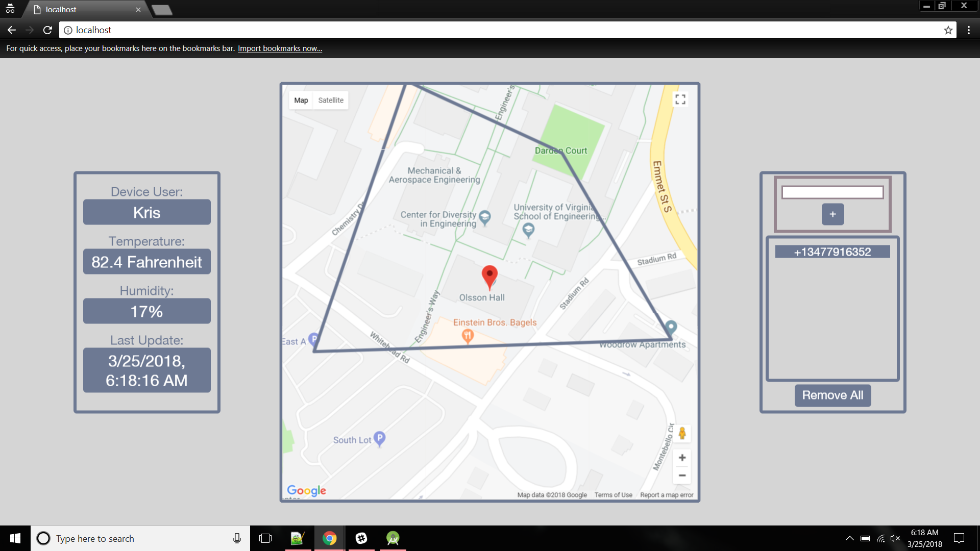Click University of Virginia Engineering school marker

pyautogui.click(x=528, y=230)
